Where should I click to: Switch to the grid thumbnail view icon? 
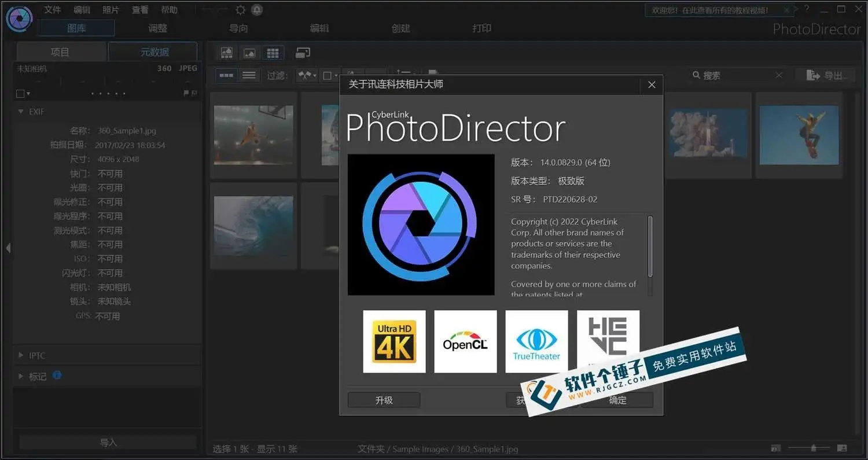(x=273, y=53)
